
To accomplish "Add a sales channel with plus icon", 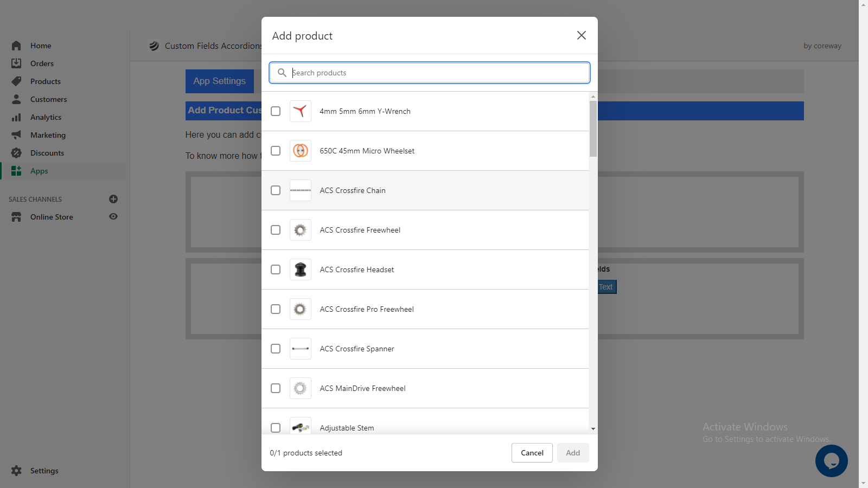I will pos(113,199).
